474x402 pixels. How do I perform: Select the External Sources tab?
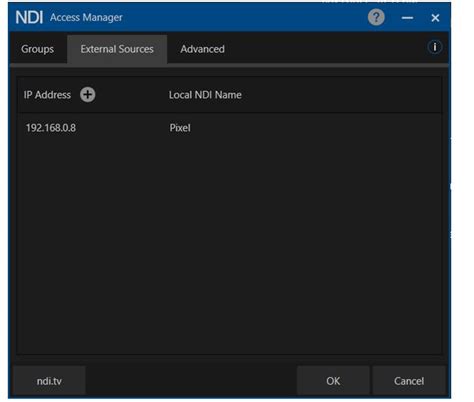click(x=117, y=49)
